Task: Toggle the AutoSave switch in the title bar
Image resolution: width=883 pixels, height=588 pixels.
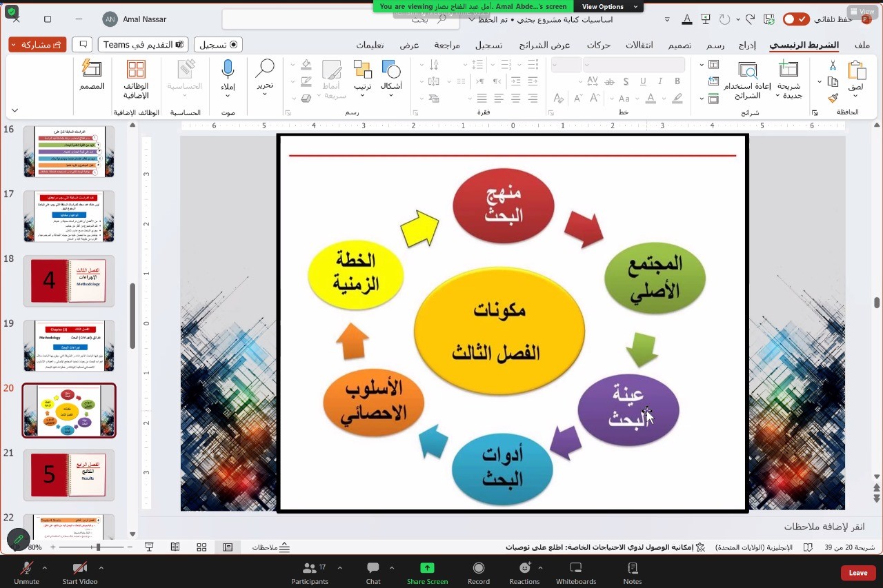Action: pos(796,19)
